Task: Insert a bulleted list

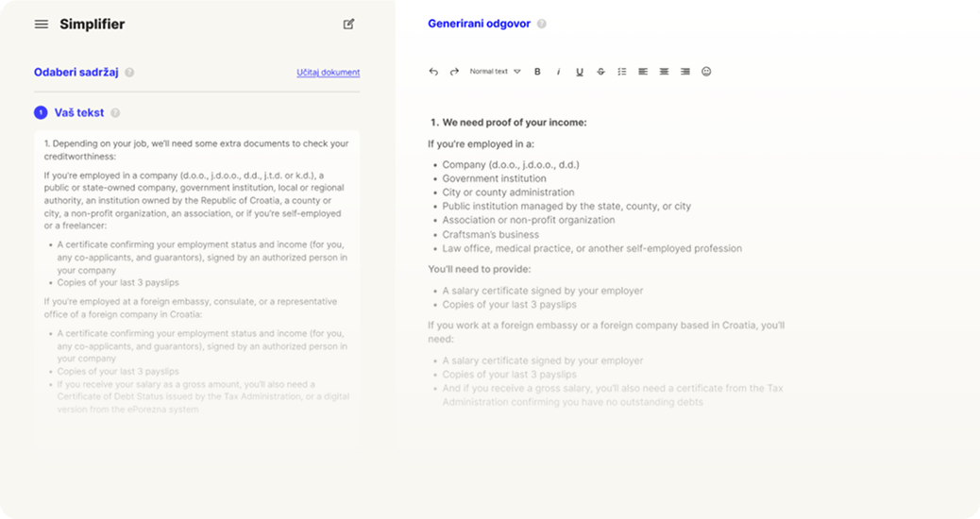Action: pos(621,72)
